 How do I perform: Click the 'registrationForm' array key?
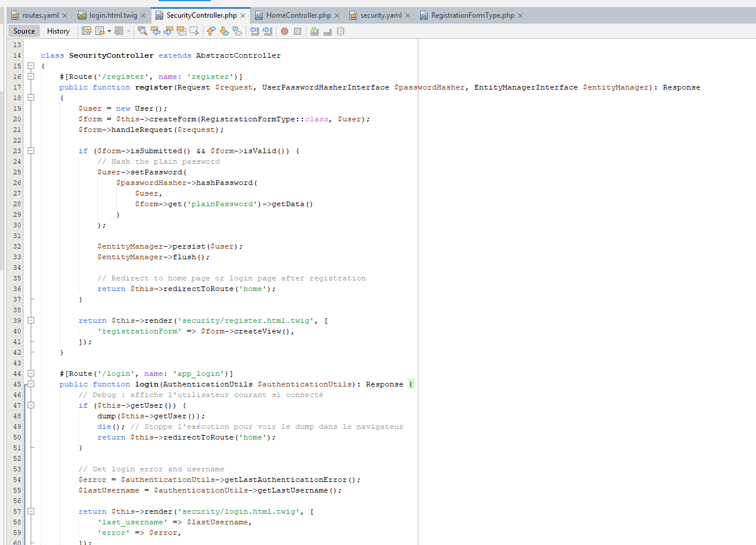pos(140,331)
